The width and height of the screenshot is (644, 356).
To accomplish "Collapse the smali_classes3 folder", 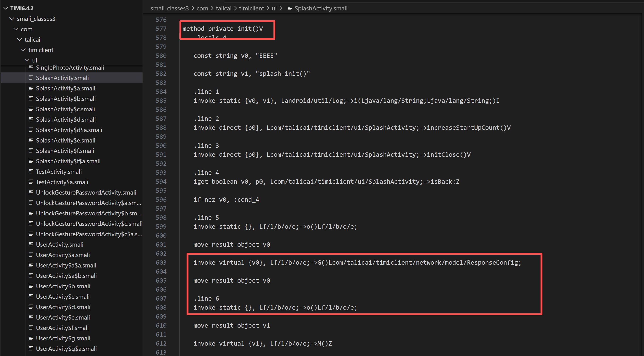I will click(12, 19).
